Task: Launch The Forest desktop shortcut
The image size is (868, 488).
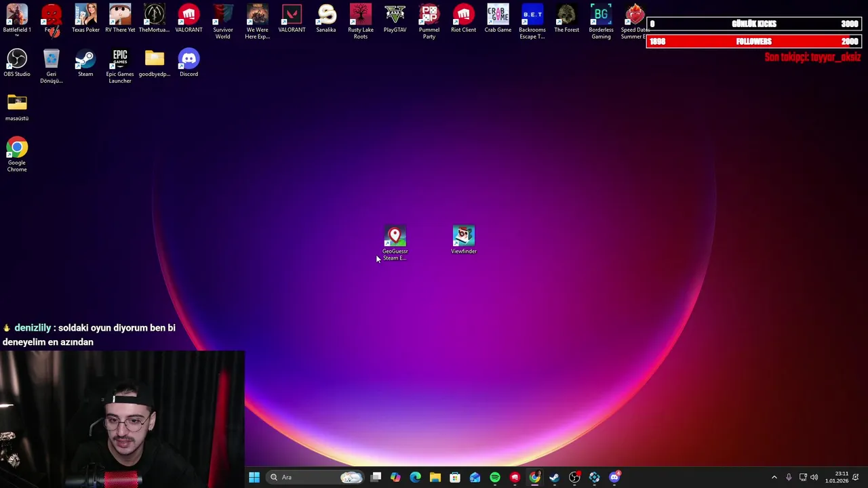Action: tap(567, 19)
